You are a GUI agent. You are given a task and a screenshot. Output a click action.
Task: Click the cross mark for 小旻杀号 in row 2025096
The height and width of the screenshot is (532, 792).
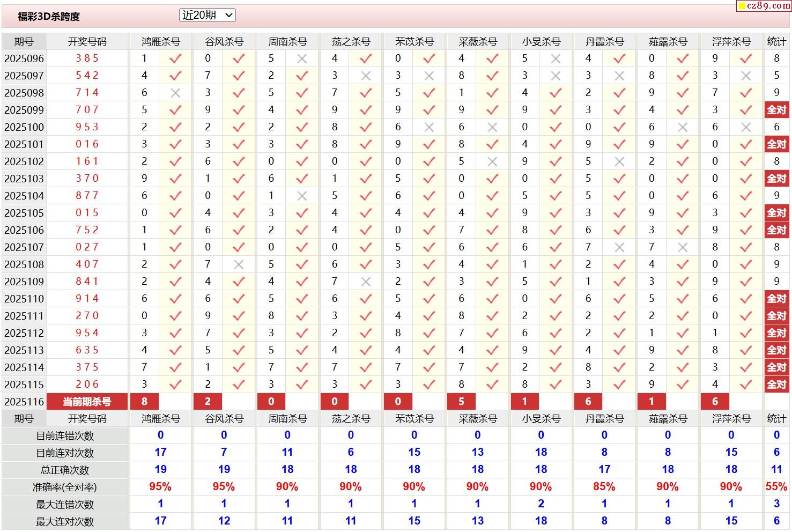[556, 58]
